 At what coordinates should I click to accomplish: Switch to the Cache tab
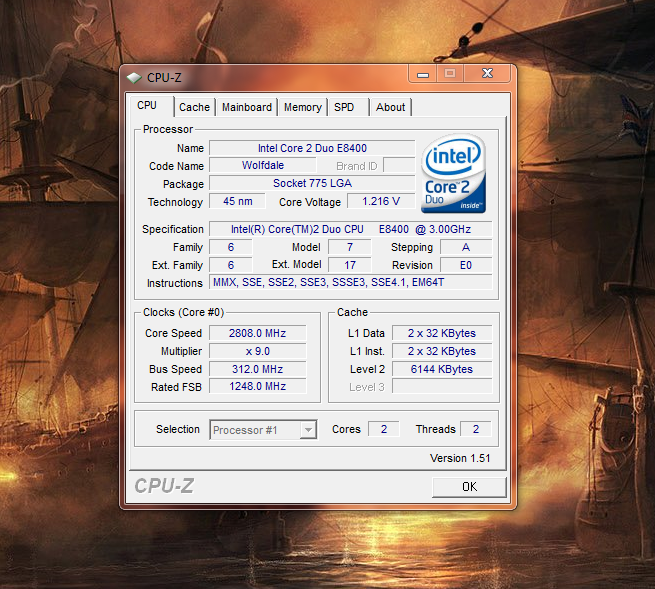pyautogui.click(x=194, y=107)
